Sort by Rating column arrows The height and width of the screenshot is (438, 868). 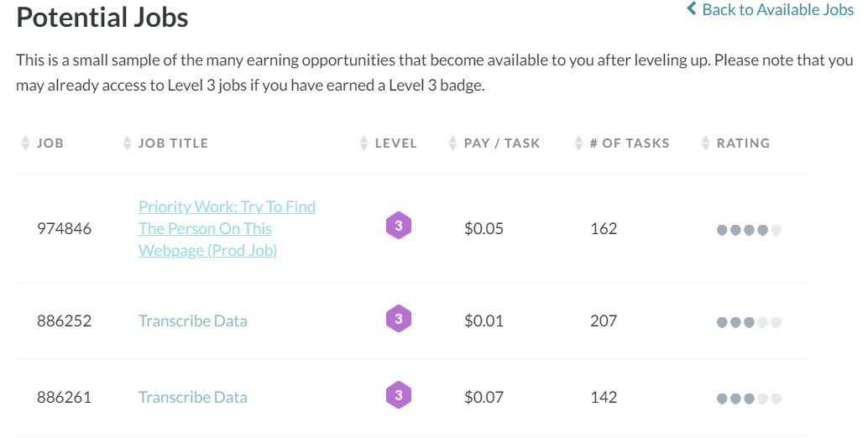705,143
